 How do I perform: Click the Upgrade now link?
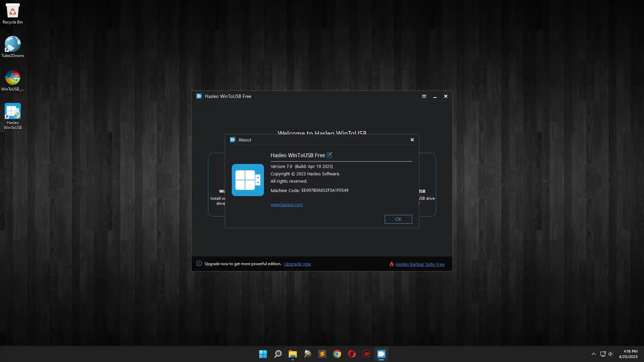point(297,264)
